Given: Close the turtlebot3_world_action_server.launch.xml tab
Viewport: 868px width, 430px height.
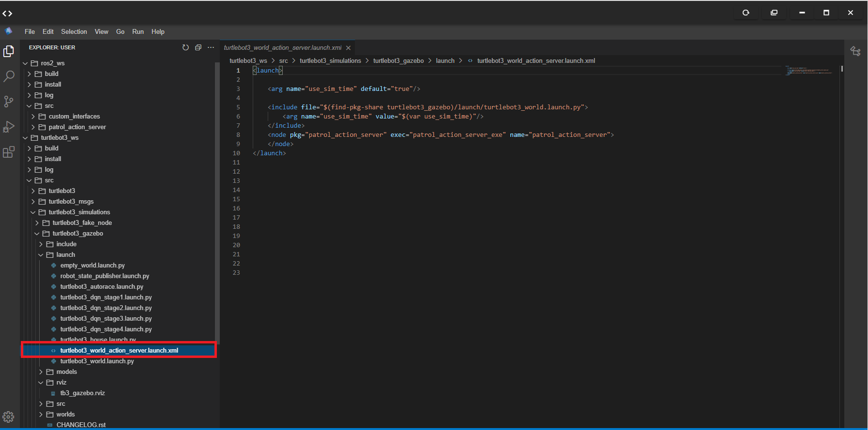Looking at the screenshot, I should tap(348, 48).
